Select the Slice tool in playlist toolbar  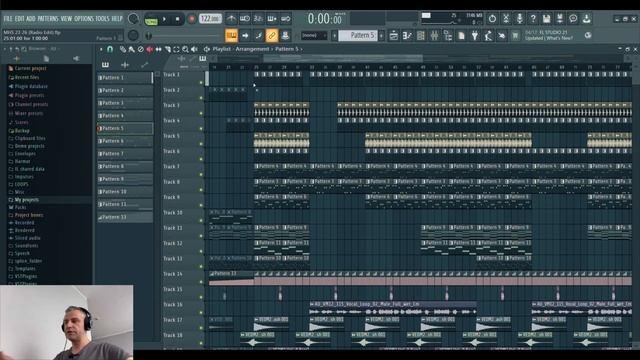click(x=167, y=49)
